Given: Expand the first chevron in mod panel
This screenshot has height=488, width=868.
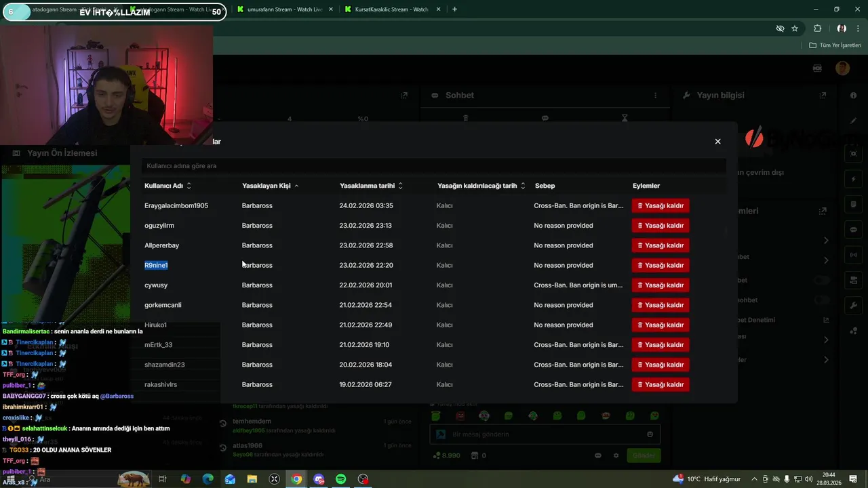Looking at the screenshot, I should 826,241.
